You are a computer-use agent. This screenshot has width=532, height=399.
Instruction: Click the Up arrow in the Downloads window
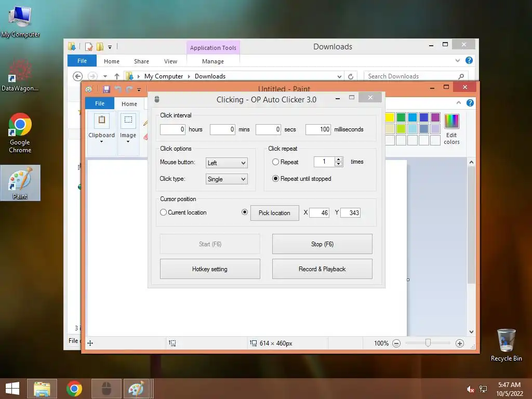coord(117,76)
